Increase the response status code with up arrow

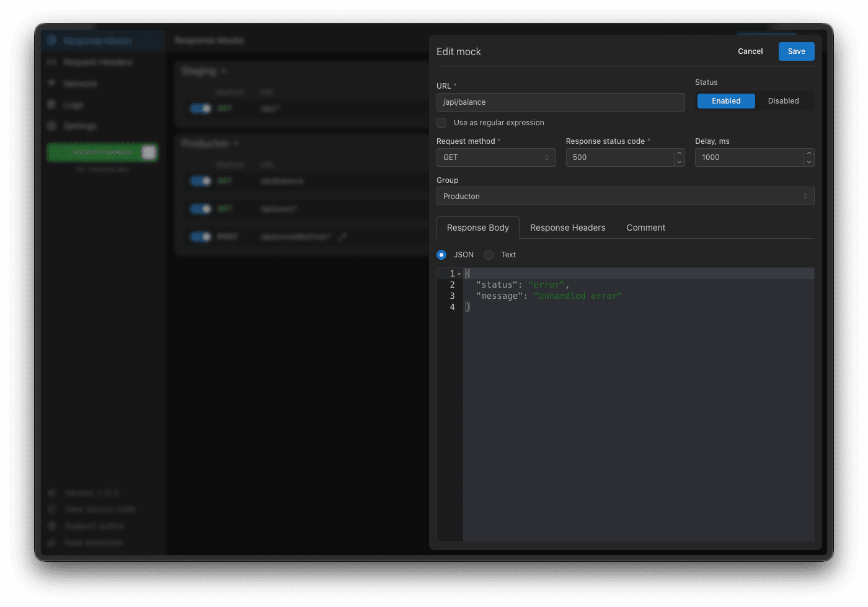(680, 153)
